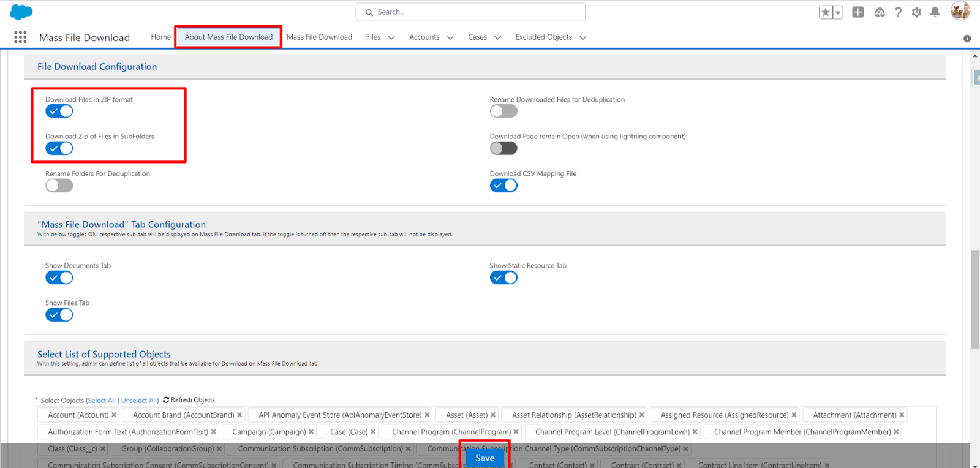Open the Accounts navigation tab
The height and width of the screenshot is (468, 980).
424,37
